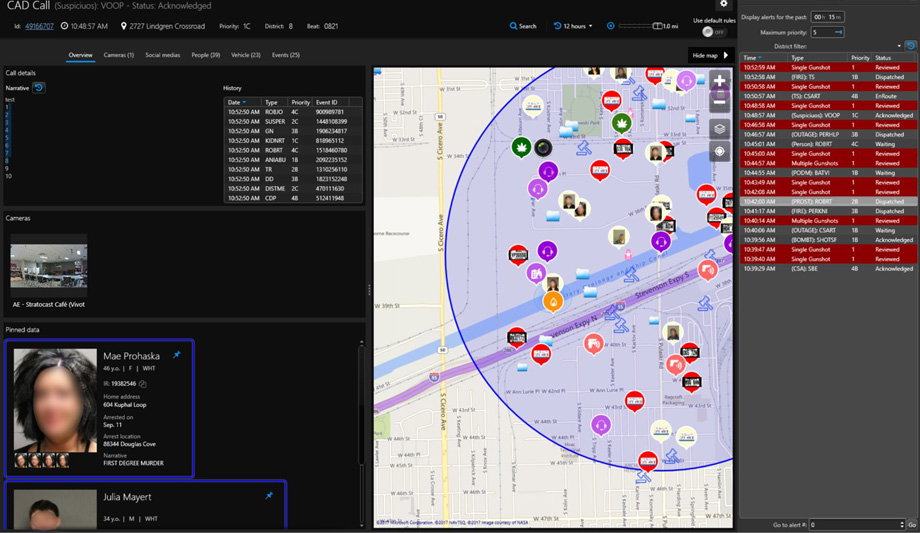
Task: Select the 10:50:57 AM (TS): CSART alert
Action: tap(828, 96)
